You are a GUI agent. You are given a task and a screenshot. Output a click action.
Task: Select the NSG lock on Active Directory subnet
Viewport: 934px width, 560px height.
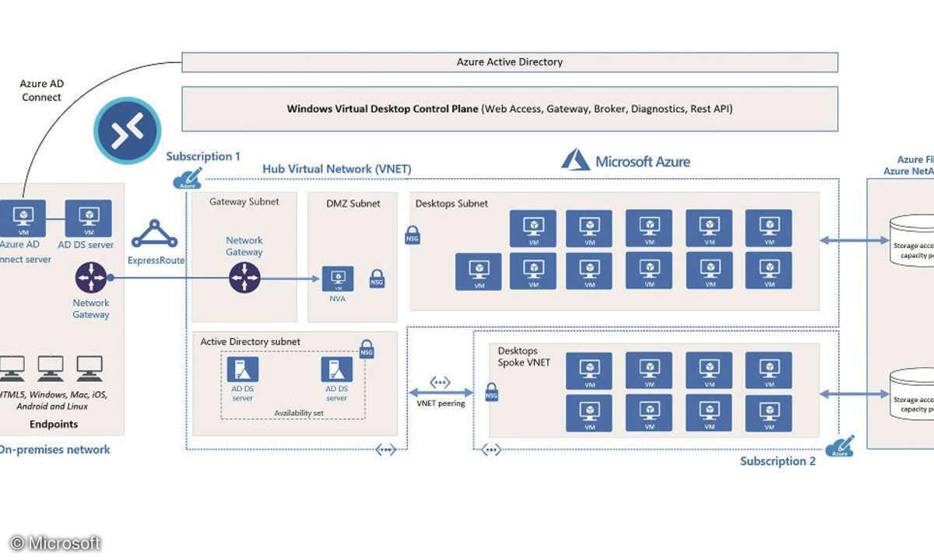(x=367, y=349)
